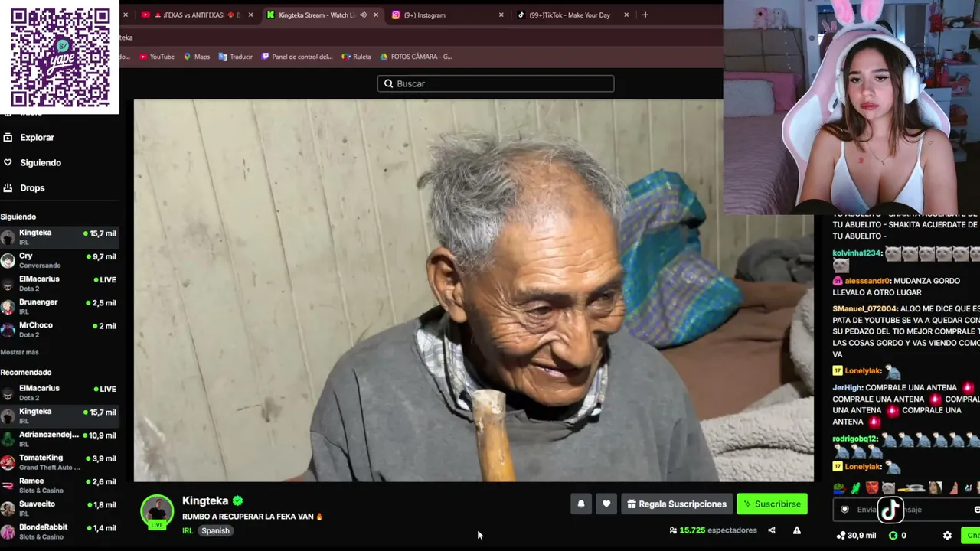The height and width of the screenshot is (551, 980).
Task: Click Regala Suscripciones button
Action: [x=677, y=504]
